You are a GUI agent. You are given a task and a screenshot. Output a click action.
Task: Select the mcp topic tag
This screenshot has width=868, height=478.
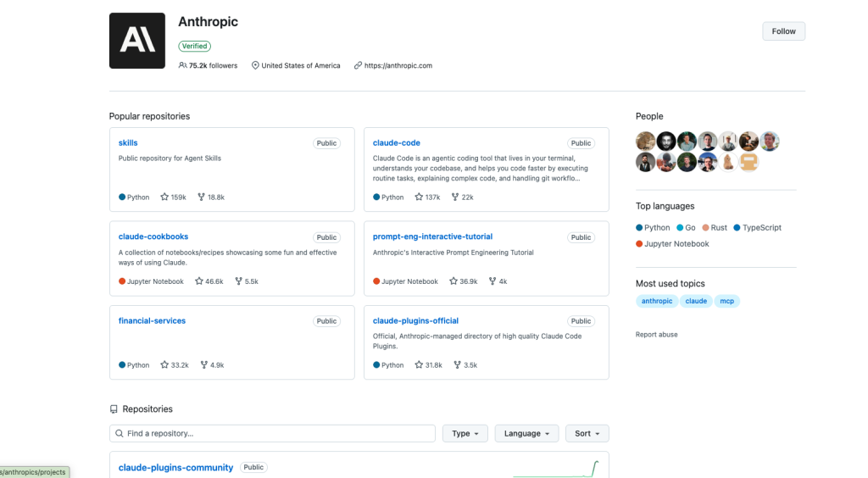(726, 301)
